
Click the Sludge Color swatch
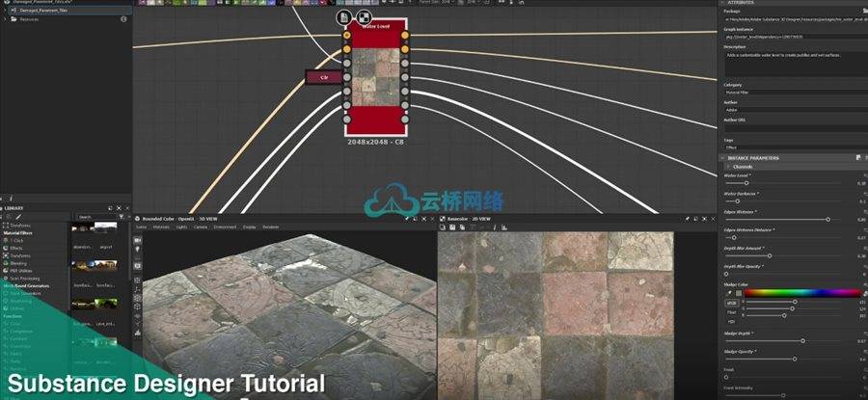(739, 293)
